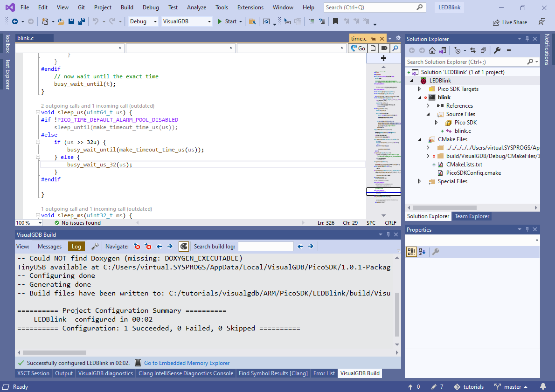Toggle the Messages view in VisualGDB Build
This screenshot has width=555, height=392.
click(x=49, y=246)
